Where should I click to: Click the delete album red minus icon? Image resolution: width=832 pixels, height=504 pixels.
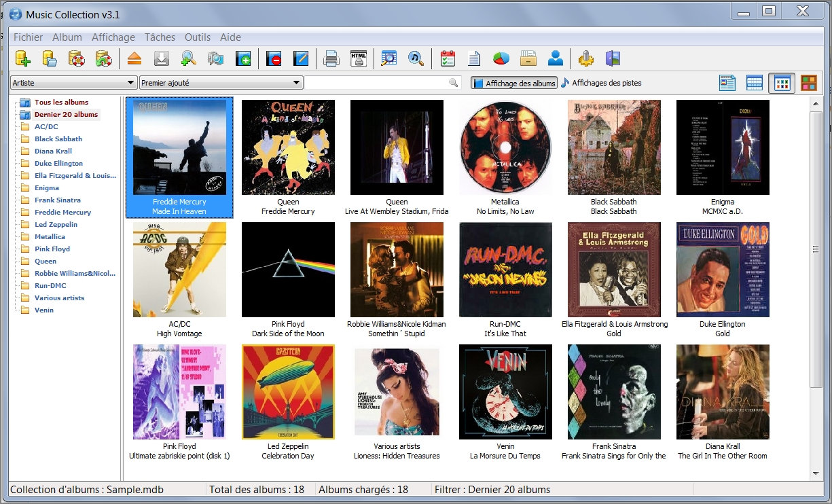click(x=274, y=58)
